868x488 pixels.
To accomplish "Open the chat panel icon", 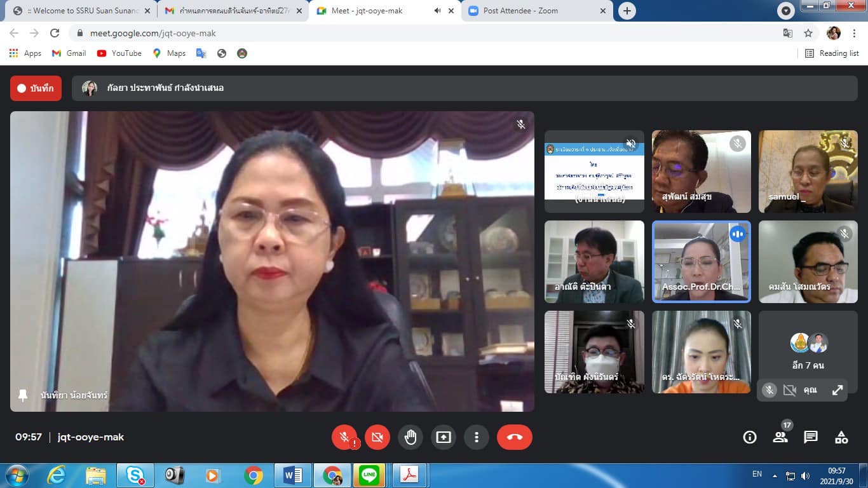I will click(x=811, y=437).
